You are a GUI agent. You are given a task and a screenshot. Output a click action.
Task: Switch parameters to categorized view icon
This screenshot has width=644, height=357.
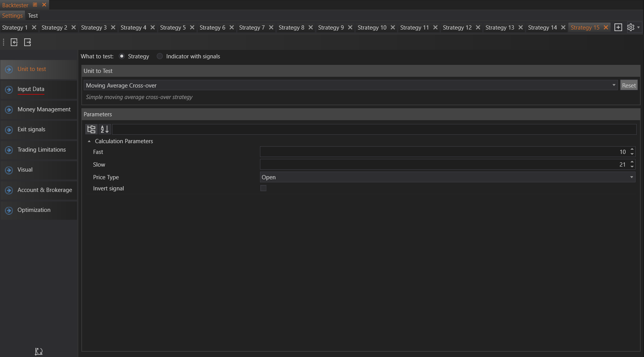tap(91, 129)
